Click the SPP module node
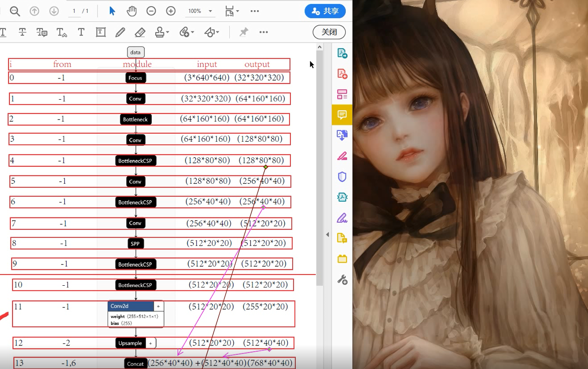588x369 pixels. click(135, 244)
